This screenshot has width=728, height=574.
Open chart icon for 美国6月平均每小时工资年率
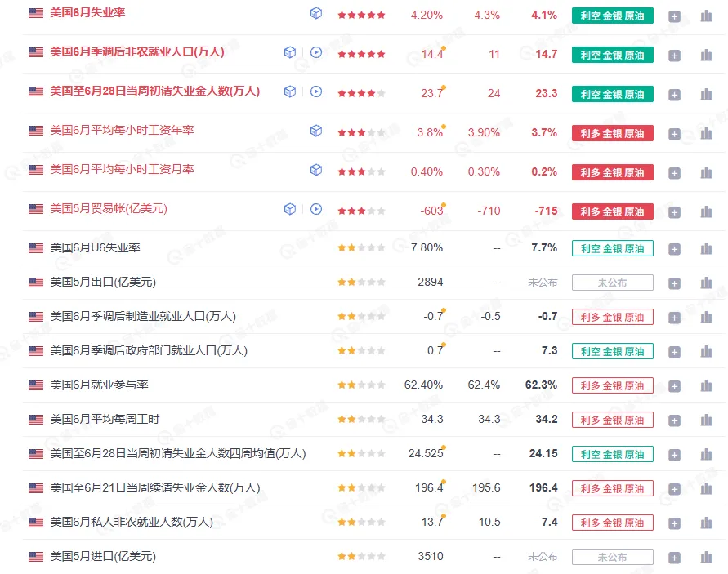click(706, 134)
